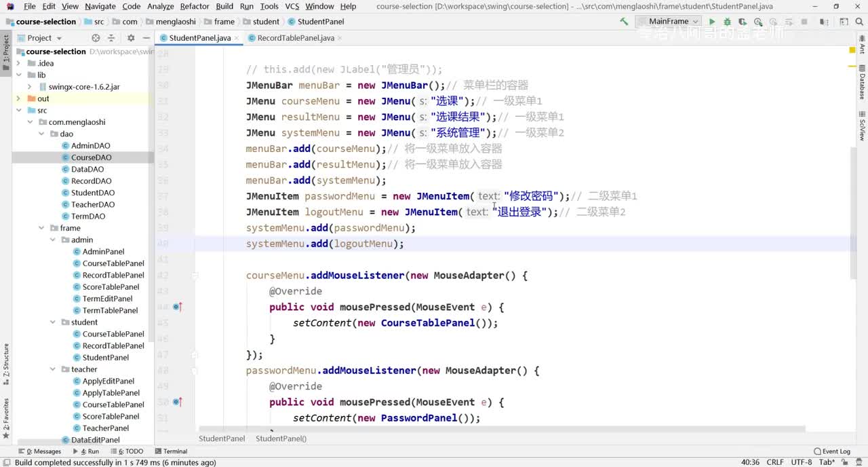
Task: Click the lock read-only status icon
Action: tap(845, 462)
